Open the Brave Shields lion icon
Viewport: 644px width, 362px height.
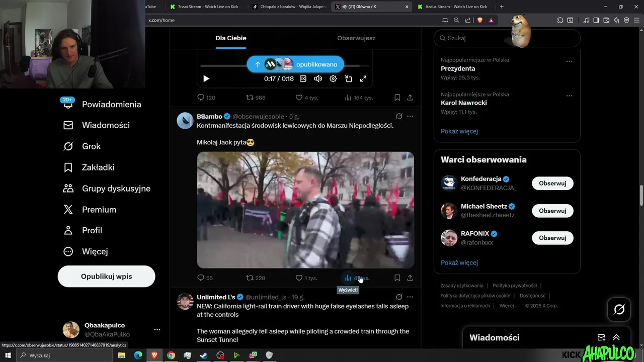tap(479, 20)
